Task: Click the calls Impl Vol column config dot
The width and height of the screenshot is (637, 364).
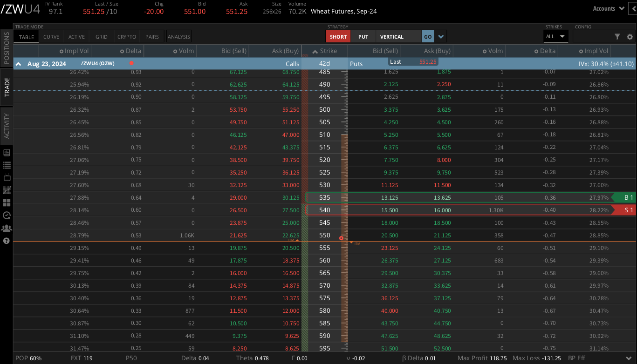Action: click(62, 51)
